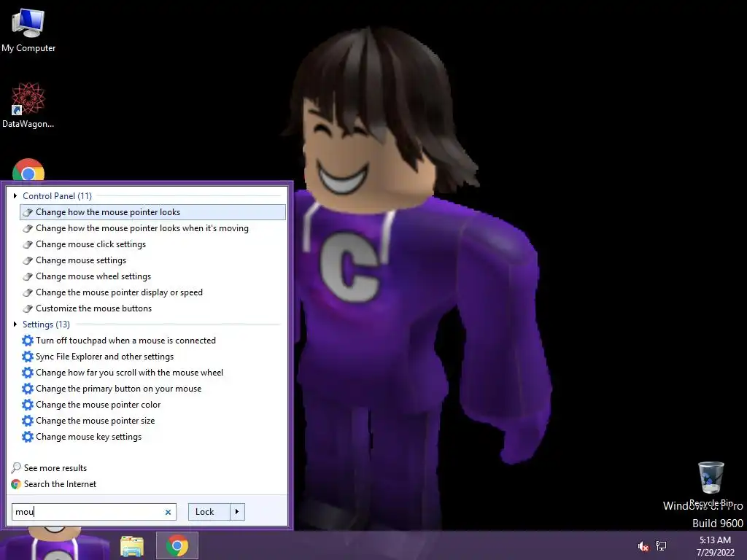This screenshot has width=747, height=560.
Task: Open 'Change mouse settings' result
Action: (x=153, y=260)
